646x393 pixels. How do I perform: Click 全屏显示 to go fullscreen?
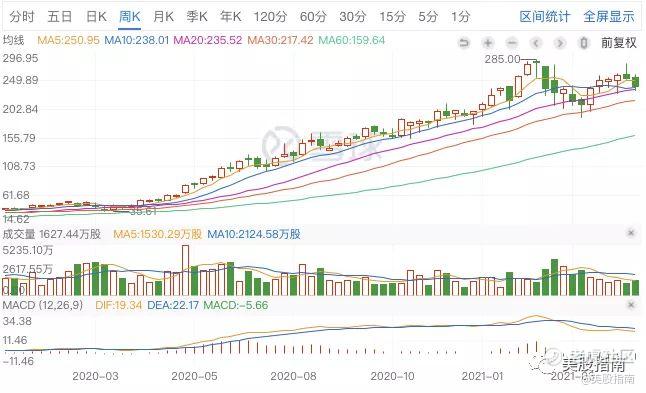tap(609, 17)
